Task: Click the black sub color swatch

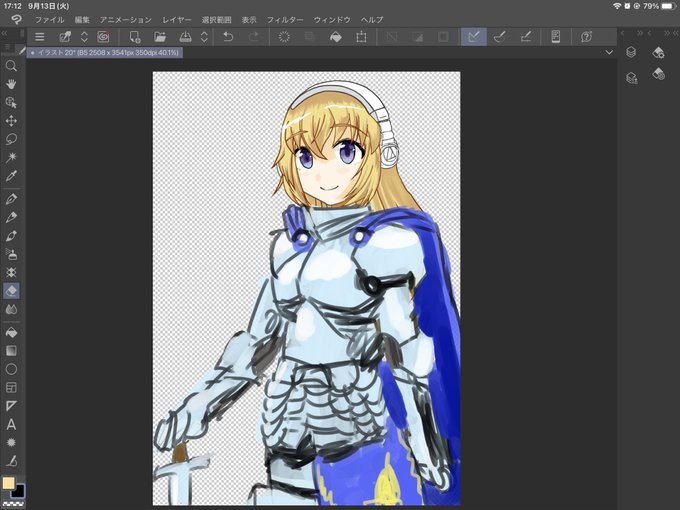Action: click(x=19, y=492)
